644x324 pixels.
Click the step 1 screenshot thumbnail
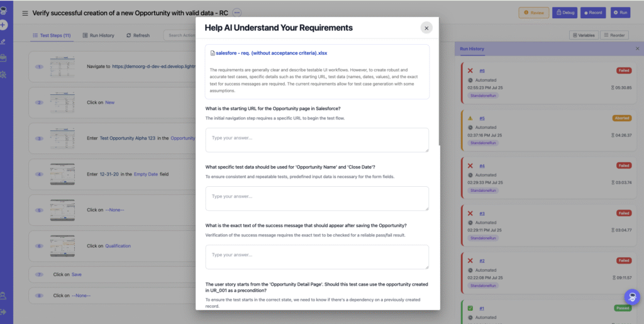63,66
